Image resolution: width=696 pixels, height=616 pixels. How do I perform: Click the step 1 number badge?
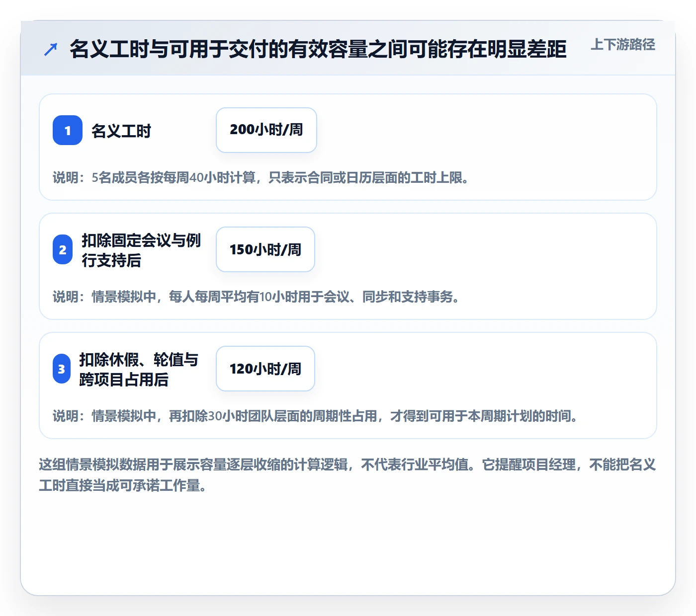pyautogui.click(x=68, y=130)
